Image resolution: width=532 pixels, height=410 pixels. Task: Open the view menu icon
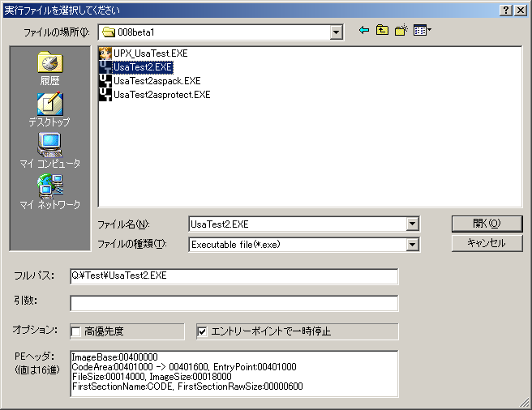click(x=422, y=31)
